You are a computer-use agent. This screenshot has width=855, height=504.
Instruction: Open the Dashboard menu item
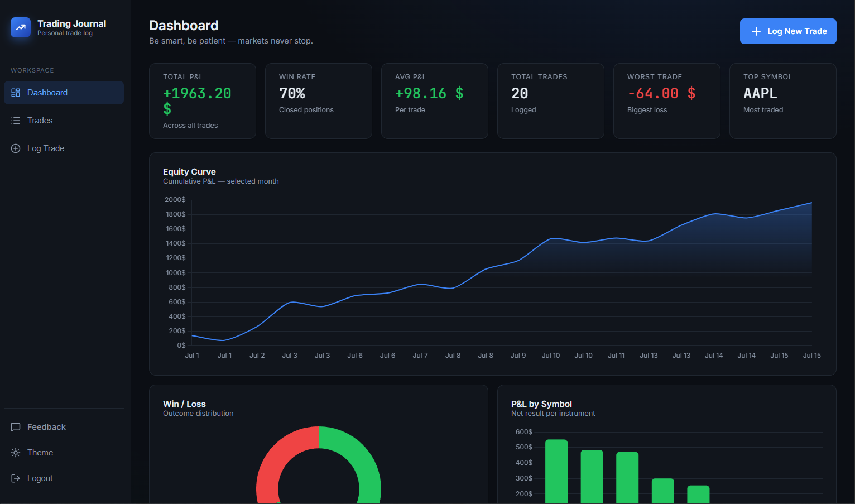(64, 93)
